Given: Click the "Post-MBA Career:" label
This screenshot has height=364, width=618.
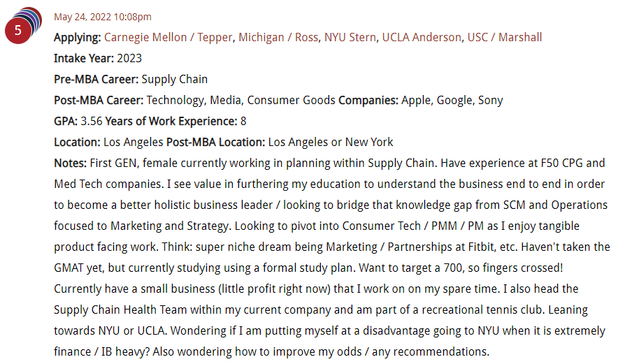Looking at the screenshot, I should point(99,100).
